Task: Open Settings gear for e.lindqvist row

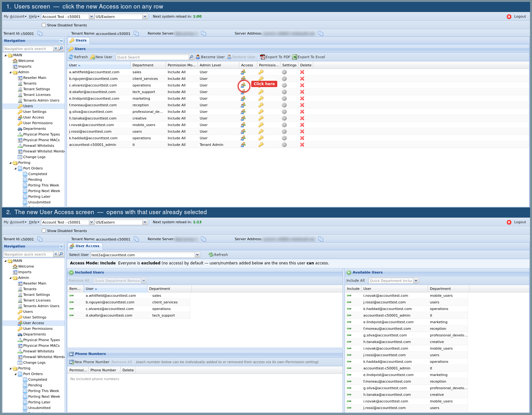Action: (x=284, y=98)
